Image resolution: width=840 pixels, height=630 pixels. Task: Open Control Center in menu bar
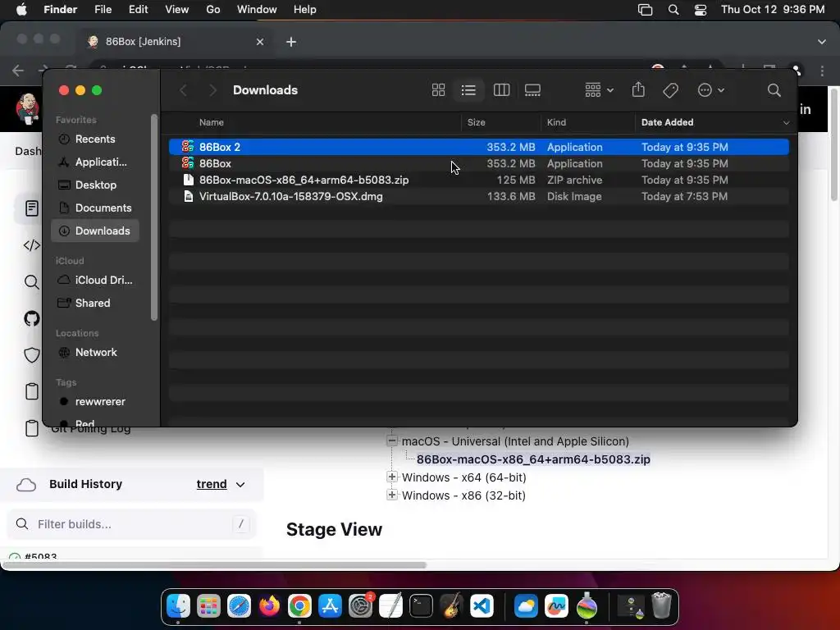701,10
